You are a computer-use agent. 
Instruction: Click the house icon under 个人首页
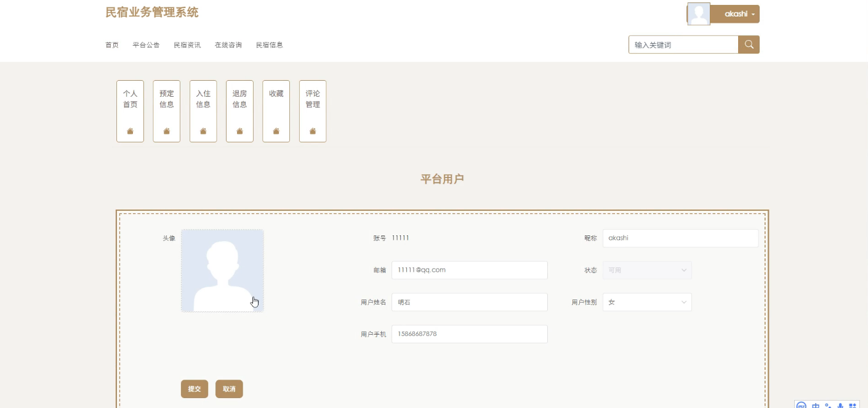click(130, 131)
